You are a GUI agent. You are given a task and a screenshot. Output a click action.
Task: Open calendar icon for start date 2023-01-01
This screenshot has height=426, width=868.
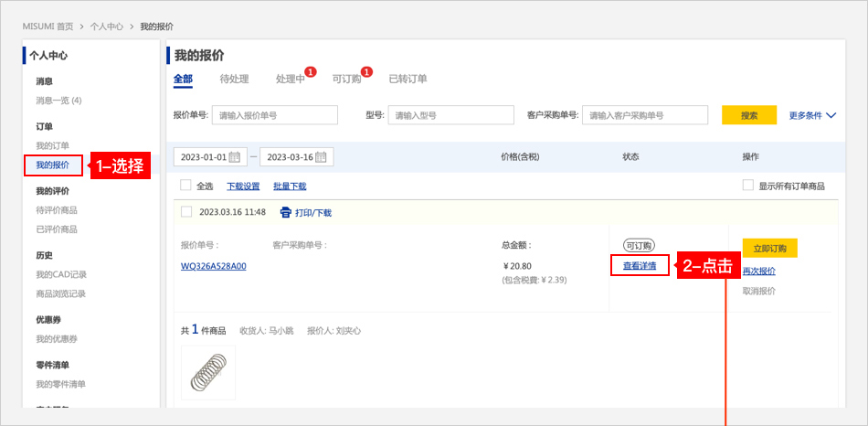click(x=235, y=157)
